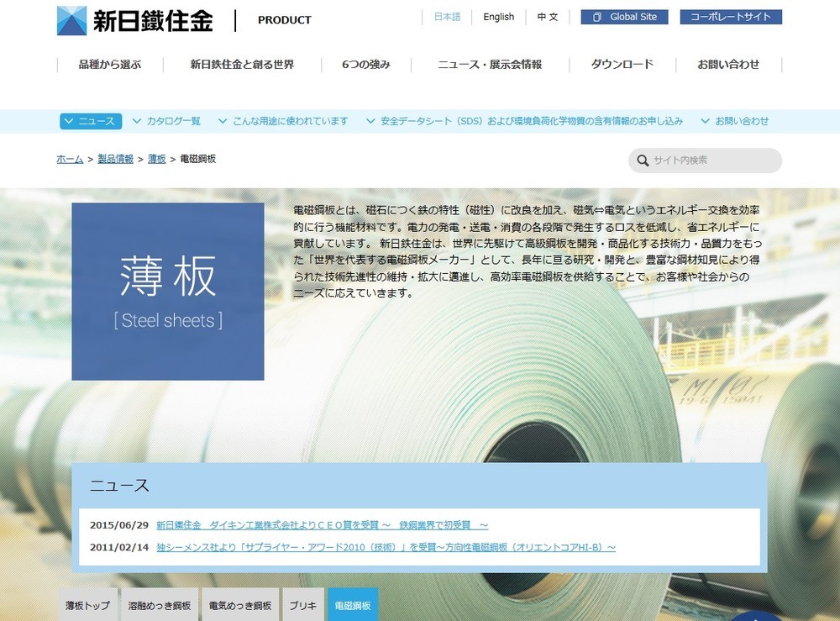This screenshot has width=840, height=621.
Task: Switch language to English
Action: (x=498, y=17)
